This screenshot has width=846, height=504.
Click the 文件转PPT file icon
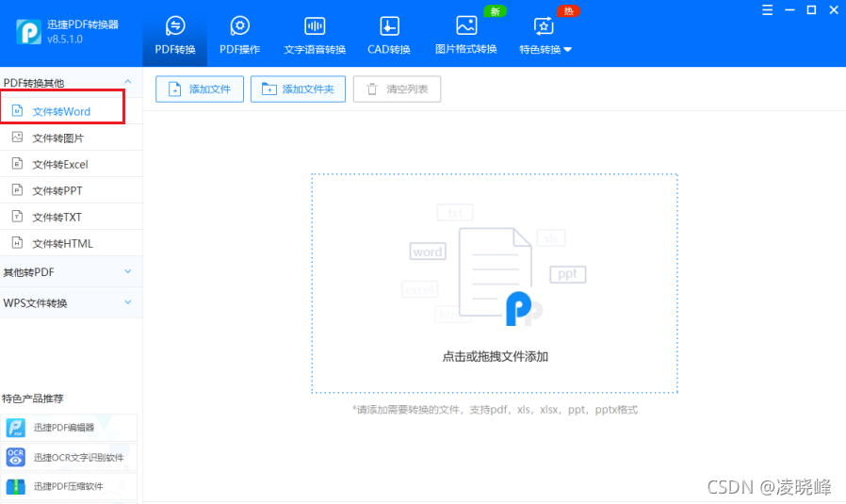[17, 190]
